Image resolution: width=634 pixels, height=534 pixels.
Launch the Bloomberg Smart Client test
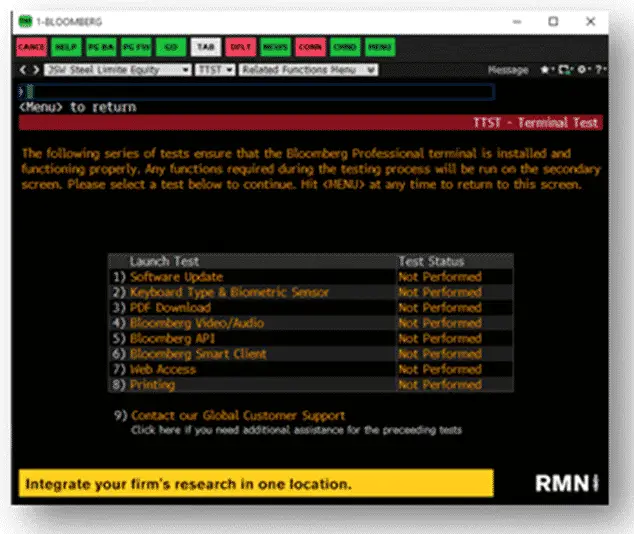tap(198, 354)
